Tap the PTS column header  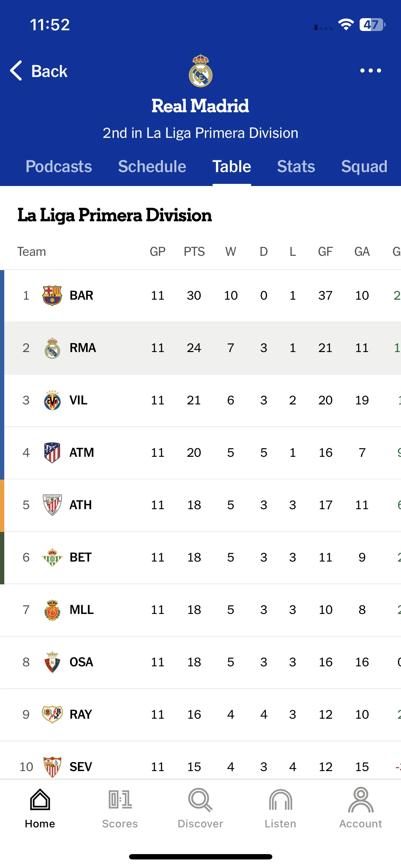pyautogui.click(x=194, y=252)
